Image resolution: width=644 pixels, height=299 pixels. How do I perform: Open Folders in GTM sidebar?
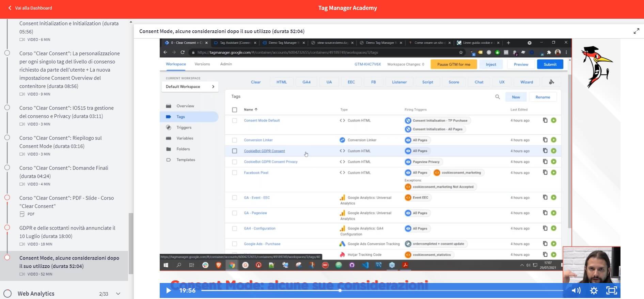[183, 149]
